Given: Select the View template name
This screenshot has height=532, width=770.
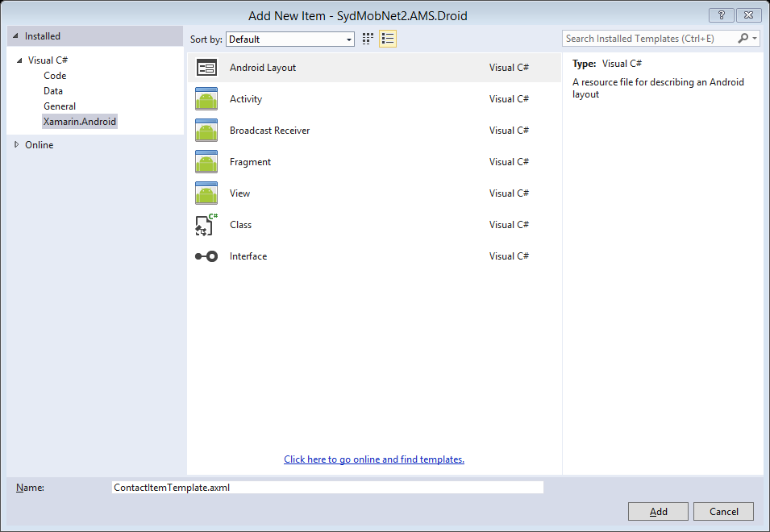Looking at the screenshot, I should pyautogui.click(x=239, y=193).
